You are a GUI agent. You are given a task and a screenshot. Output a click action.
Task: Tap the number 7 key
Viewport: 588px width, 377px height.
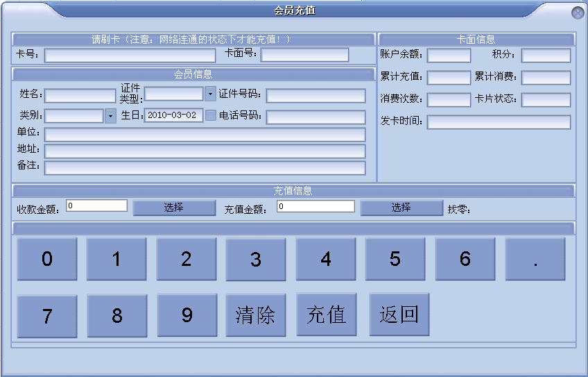coord(47,316)
